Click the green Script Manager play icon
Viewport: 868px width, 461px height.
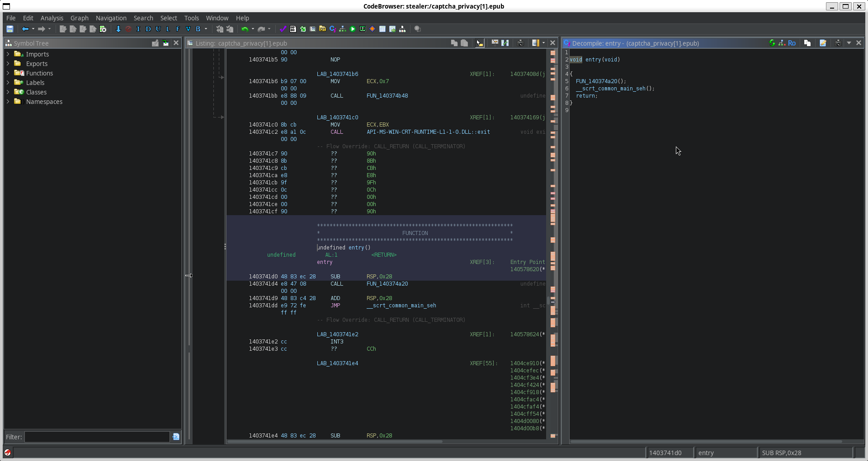click(353, 29)
